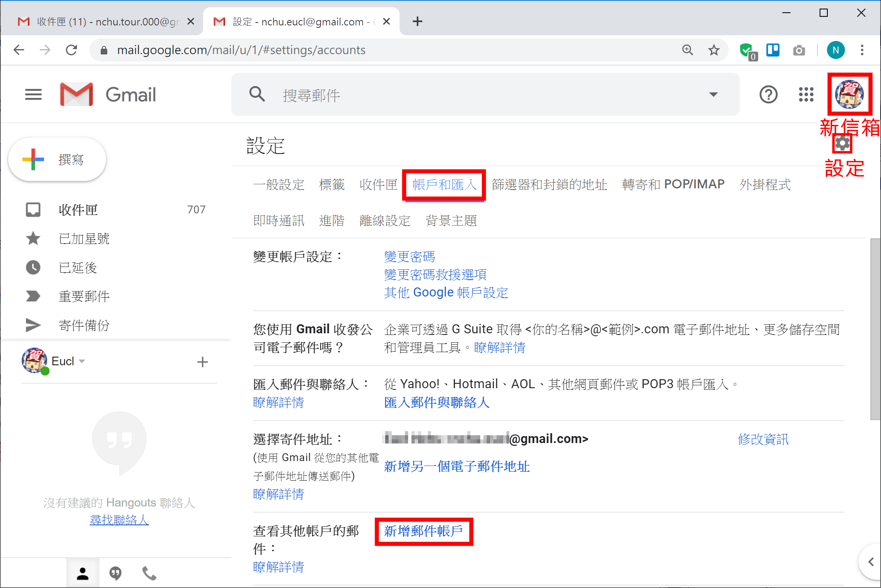
Task: Close the 設定 nchu.eucl browser tab
Action: click(x=386, y=21)
